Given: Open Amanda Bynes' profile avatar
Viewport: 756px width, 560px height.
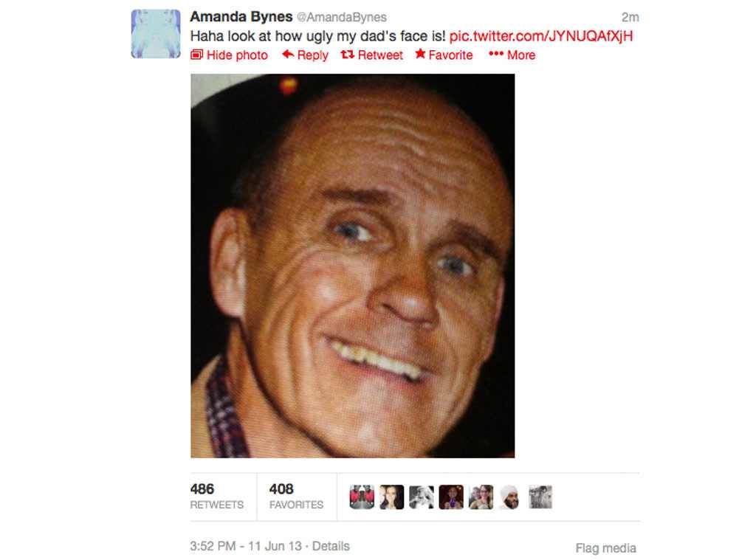Looking at the screenshot, I should 156,34.
